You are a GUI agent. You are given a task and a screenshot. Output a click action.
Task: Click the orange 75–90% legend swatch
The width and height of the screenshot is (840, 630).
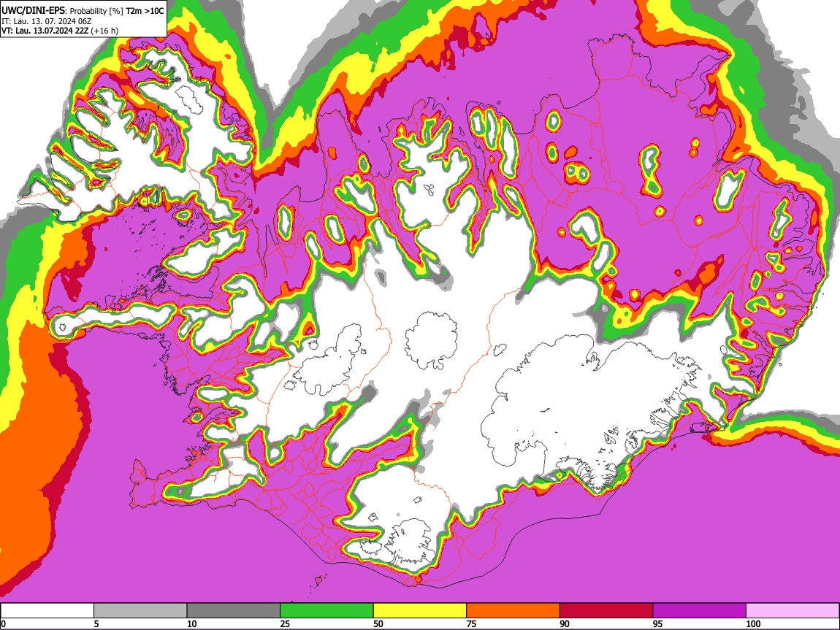click(513, 611)
